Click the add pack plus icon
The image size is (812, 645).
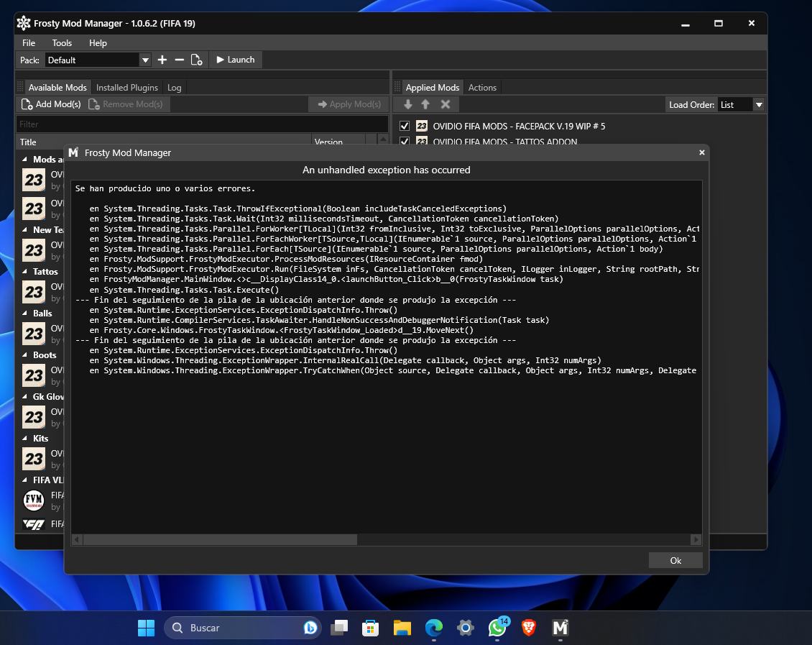pos(162,60)
